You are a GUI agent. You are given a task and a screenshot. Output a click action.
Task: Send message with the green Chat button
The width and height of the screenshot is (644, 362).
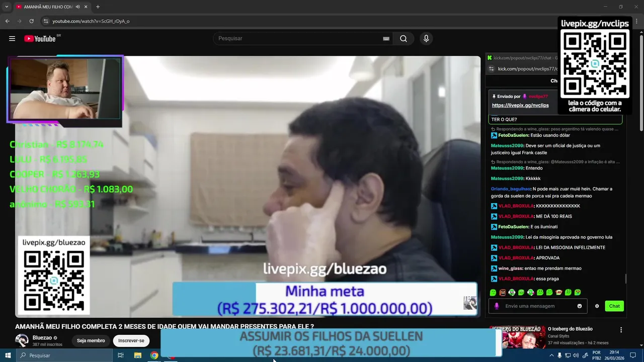614,306
